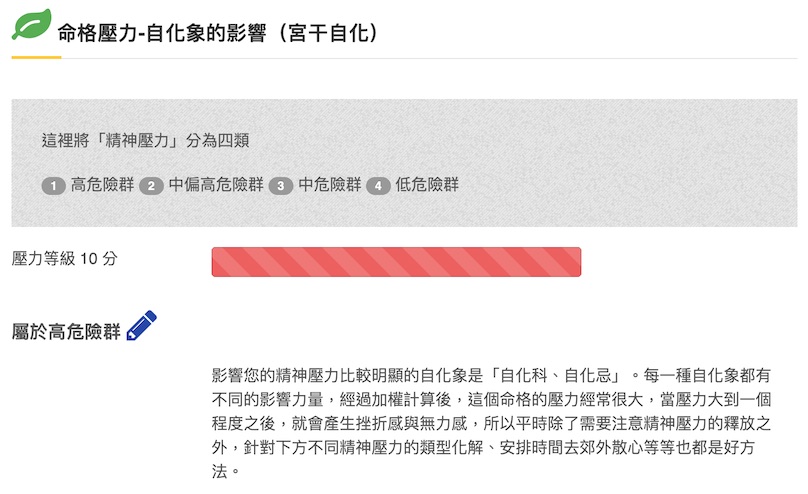Click the 低危險群 category label
This screenshot has height=494, width=808.
(427, 185)
